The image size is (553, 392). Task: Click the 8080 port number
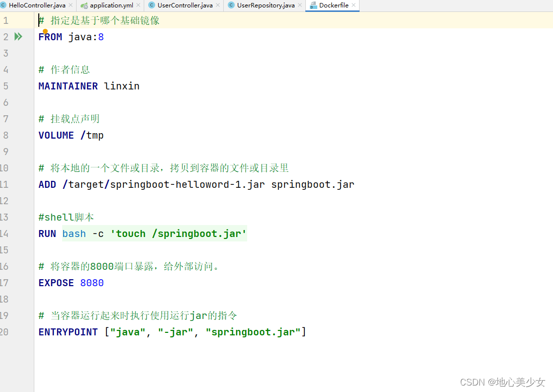92,283
